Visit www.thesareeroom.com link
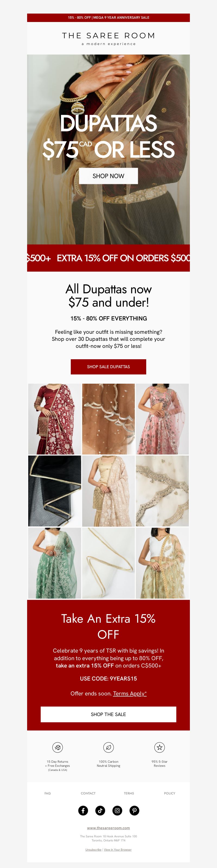This screenshot has width=217, height=868. 108,828
